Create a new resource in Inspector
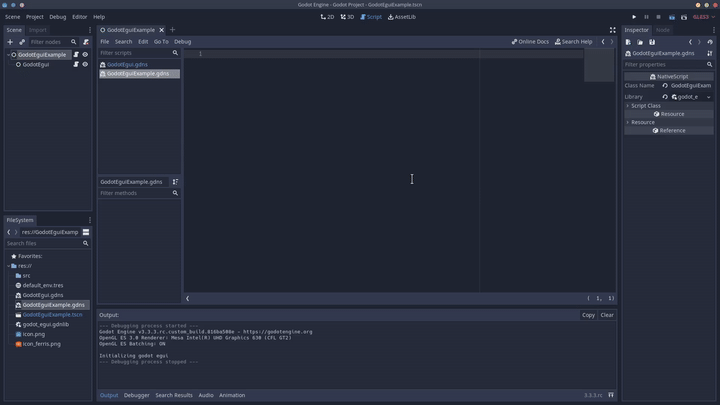 click(x=628, y=42)
